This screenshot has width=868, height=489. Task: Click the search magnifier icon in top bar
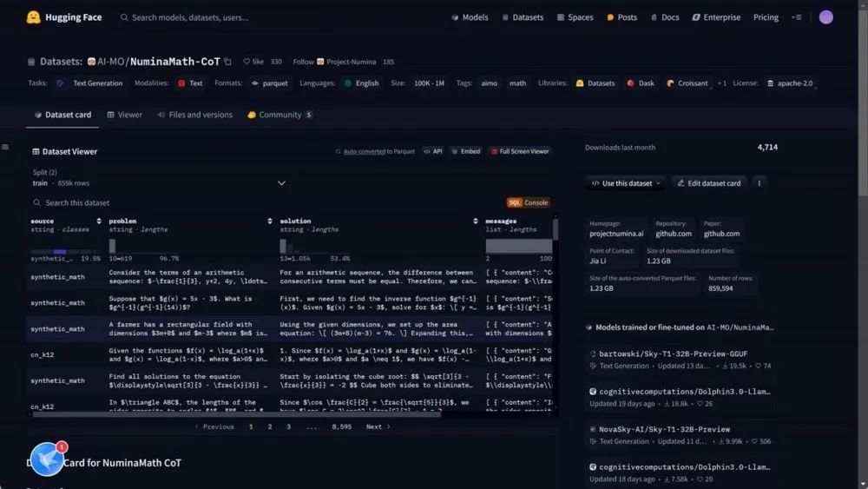click(124, 17)
